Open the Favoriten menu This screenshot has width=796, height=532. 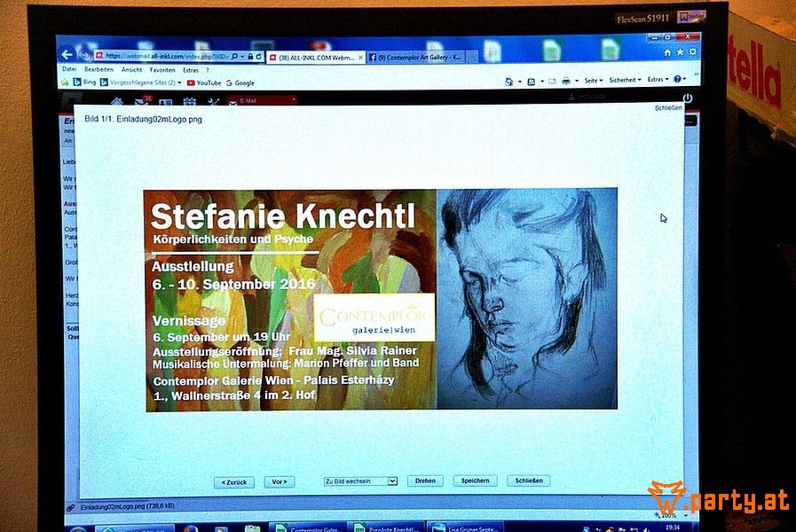tap(162, 70)
